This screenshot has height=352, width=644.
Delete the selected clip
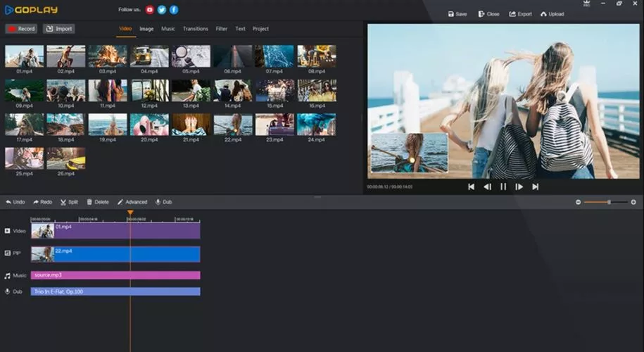[98, 202]
